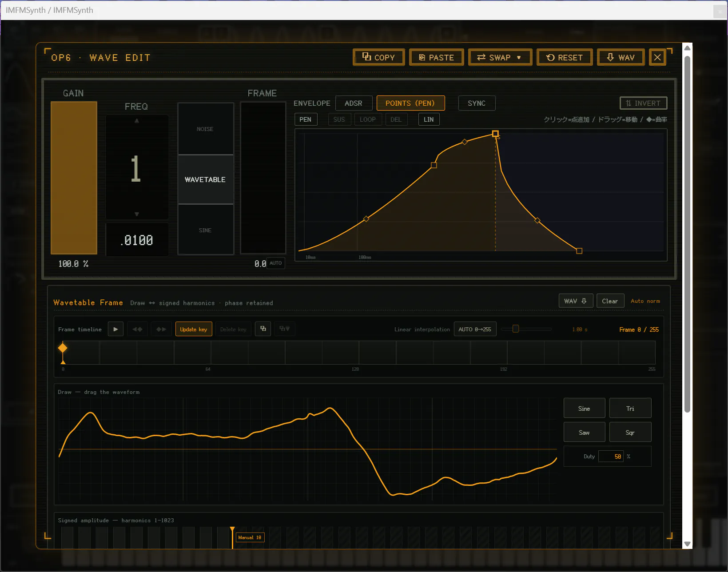The width and height of the screenshot is (728, 572).
Task: Click curve diamond on the decay segment
Action: 537,220
